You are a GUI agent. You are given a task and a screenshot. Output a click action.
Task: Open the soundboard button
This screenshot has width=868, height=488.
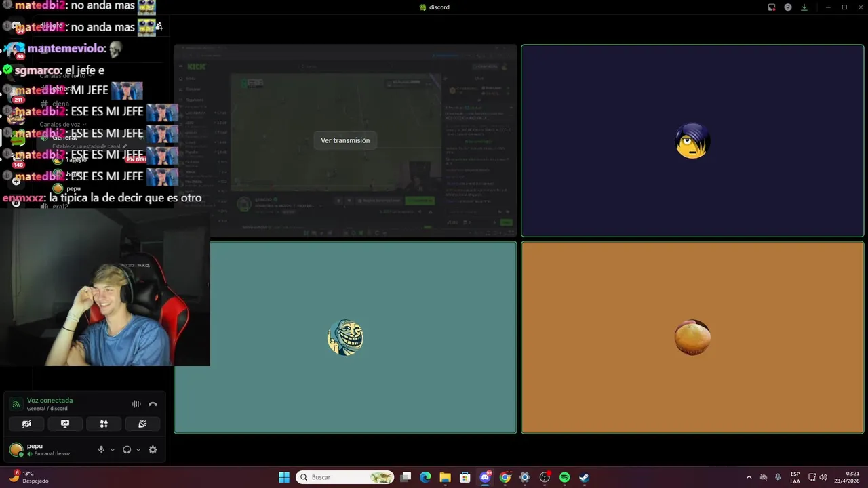coord(142,424)
